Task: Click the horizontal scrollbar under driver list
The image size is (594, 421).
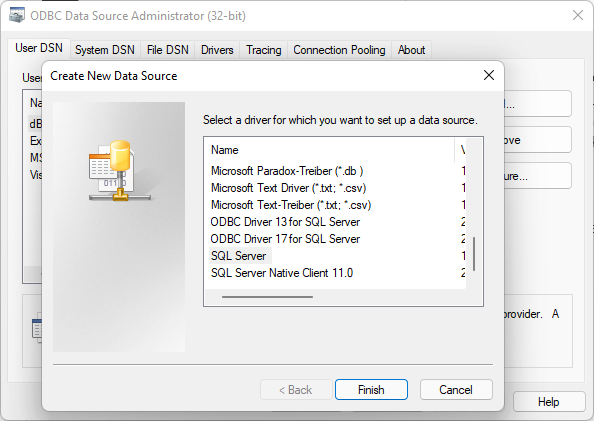Action: tap(267, 297)
